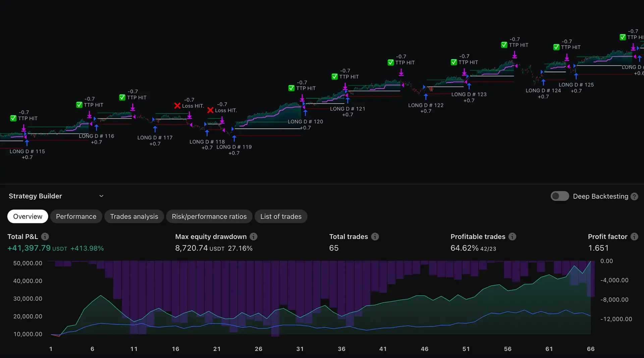This screenshot has width=644, height=358.
Task: Click the green check TTP HIT icon above LONG D # 115
Action: (13, 118)
